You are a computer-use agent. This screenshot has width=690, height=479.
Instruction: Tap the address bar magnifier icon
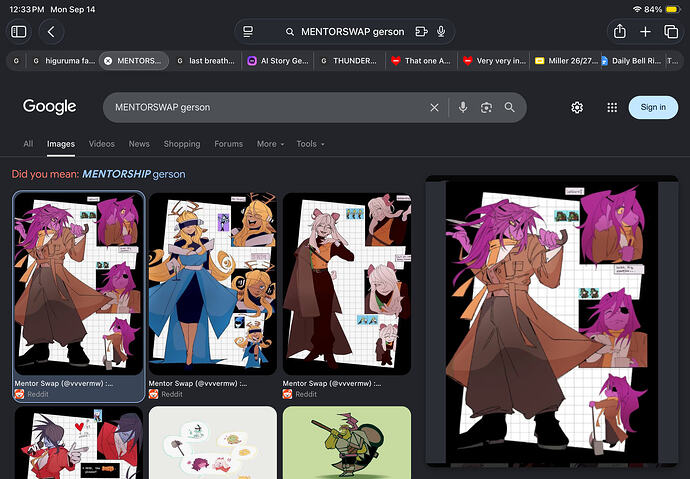pyautogui.click(x=290, y=32)
